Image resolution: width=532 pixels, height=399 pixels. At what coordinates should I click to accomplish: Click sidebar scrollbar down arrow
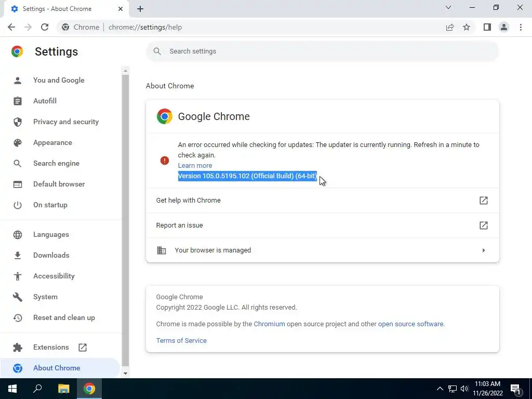(x=126, y=373)
